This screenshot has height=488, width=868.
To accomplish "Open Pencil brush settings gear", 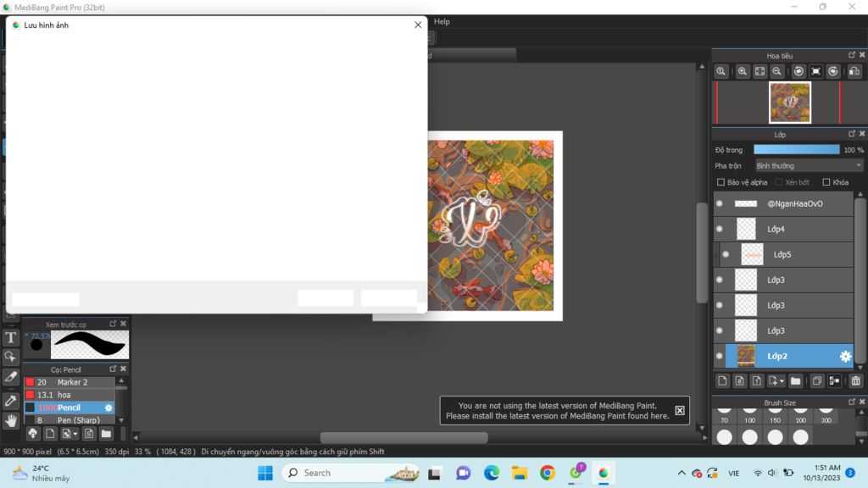I will [x=108, y=408].
